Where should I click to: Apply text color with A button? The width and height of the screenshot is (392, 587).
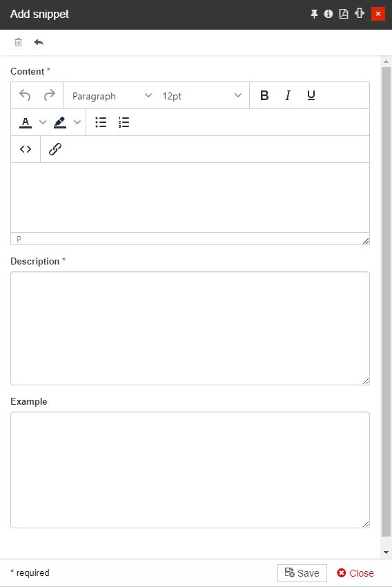coord(26,122)
